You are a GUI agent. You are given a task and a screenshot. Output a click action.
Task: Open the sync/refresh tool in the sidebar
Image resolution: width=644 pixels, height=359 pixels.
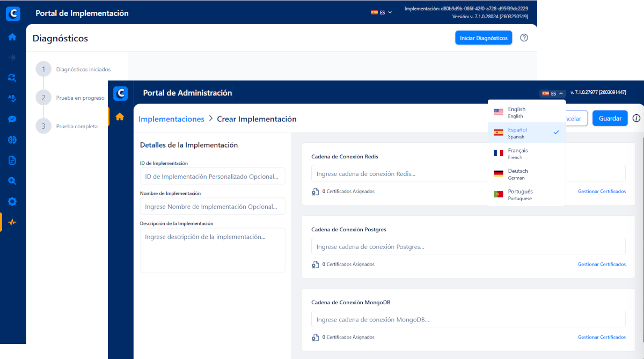pyautogui.click(x=12, y=78)
